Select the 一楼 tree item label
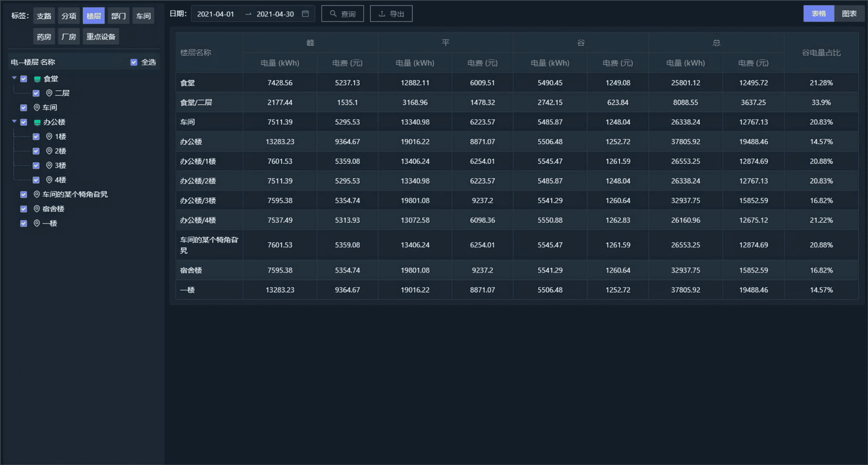 (x=49, y=223)
